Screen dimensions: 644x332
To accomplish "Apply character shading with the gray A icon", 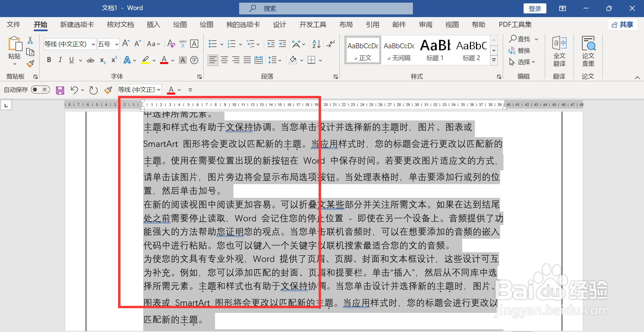I will click(x=183, y=60).
